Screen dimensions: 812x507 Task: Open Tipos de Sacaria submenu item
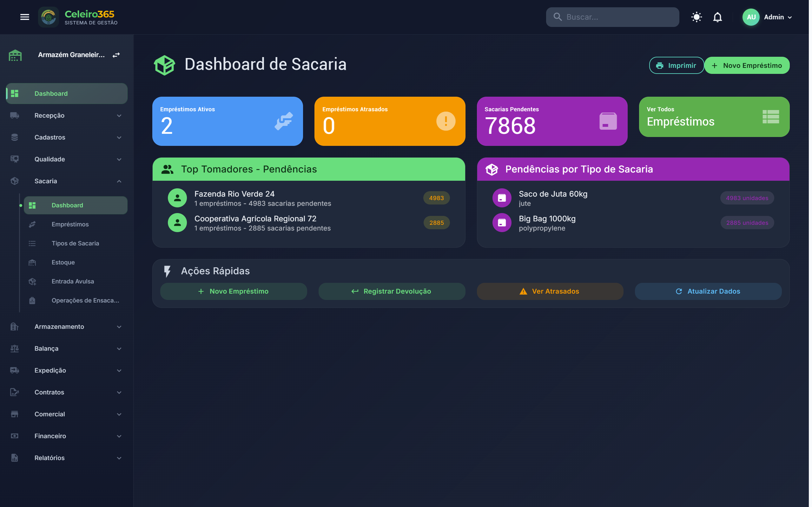pos(75,244)
